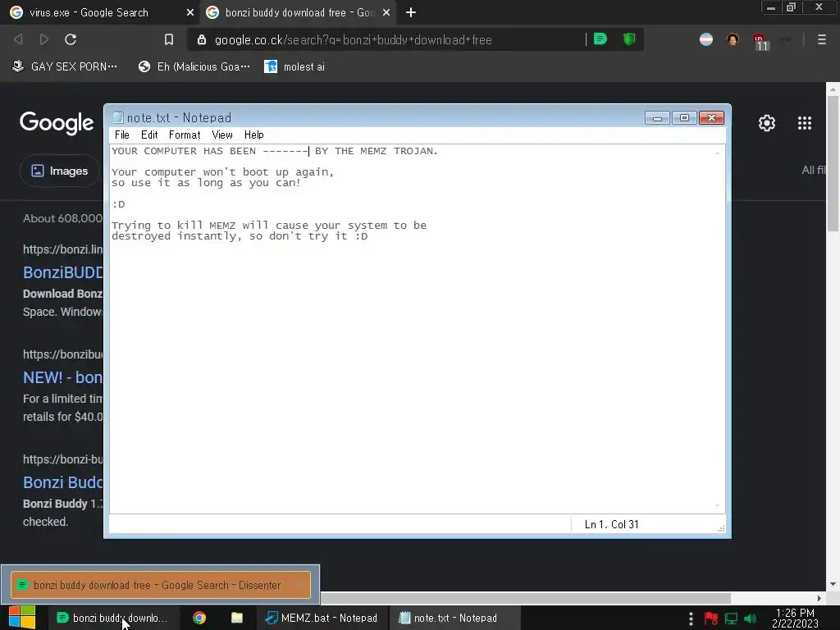Click in the Notepad text editing area
This screenshot has height=630, width=840.
(x=413, y=328)
